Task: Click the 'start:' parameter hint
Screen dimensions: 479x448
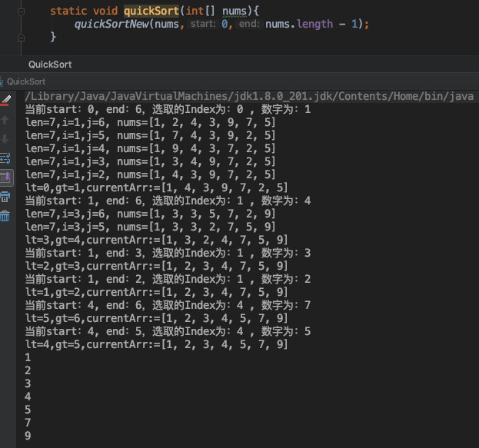Action: [203, 24]
